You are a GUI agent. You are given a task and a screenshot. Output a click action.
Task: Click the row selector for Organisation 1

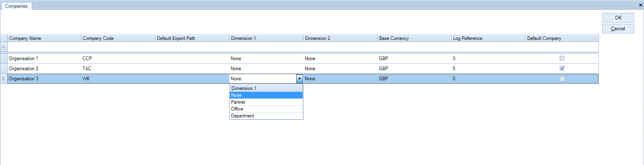[4, 58]
